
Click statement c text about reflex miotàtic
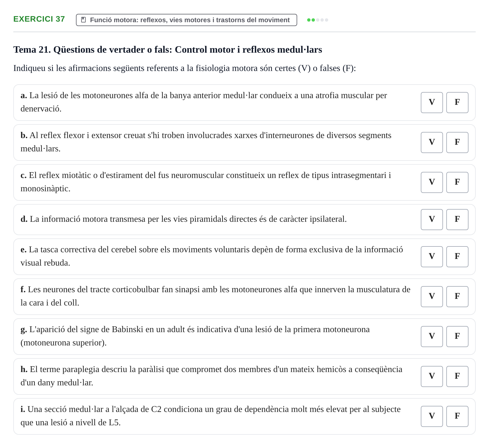point(206,182)
